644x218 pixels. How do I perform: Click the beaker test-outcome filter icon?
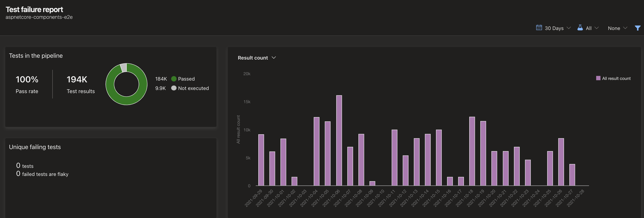(x=580, y=28)
